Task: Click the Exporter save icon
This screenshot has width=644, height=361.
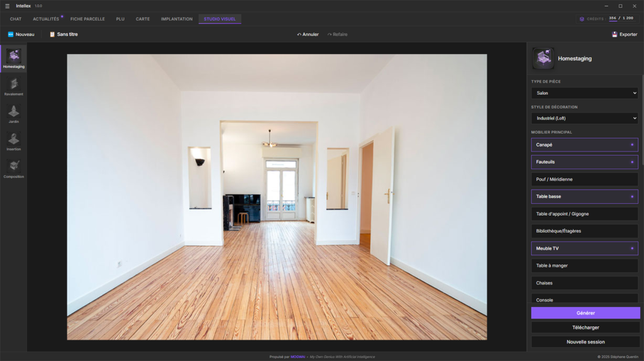Action: pyautogui.click(x=614, y=35)
